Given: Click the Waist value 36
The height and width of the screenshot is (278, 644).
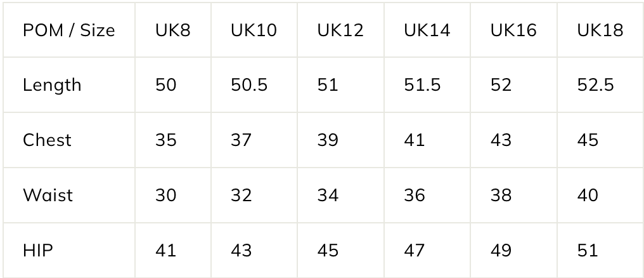Looking at the screenshot, I should pyautogui.click(x=415, y=195).
